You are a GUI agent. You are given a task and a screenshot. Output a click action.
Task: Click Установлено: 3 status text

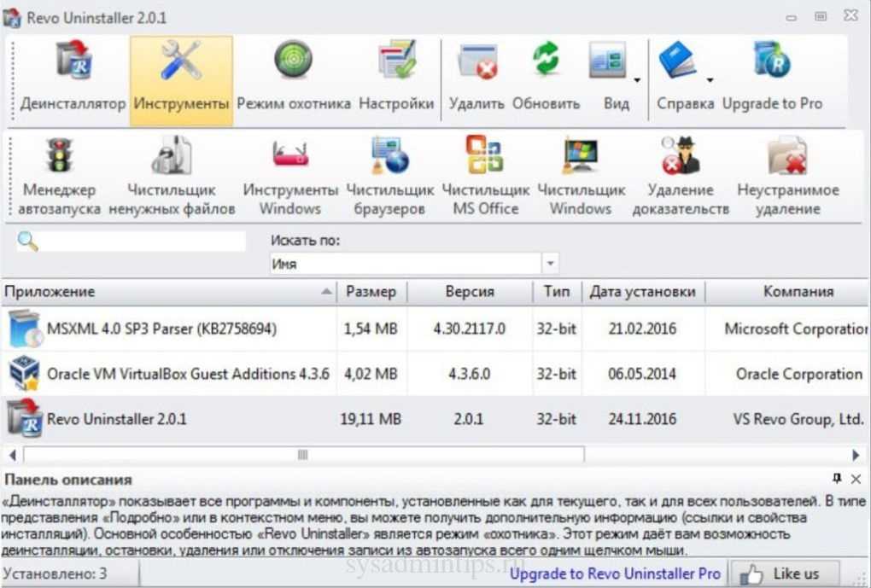point(55,573)
